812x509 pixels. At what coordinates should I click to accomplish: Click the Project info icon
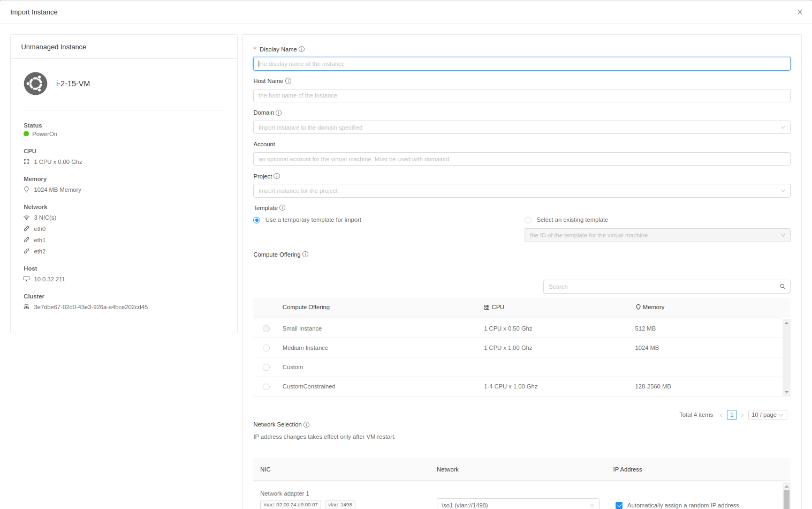tap(277, 176)
